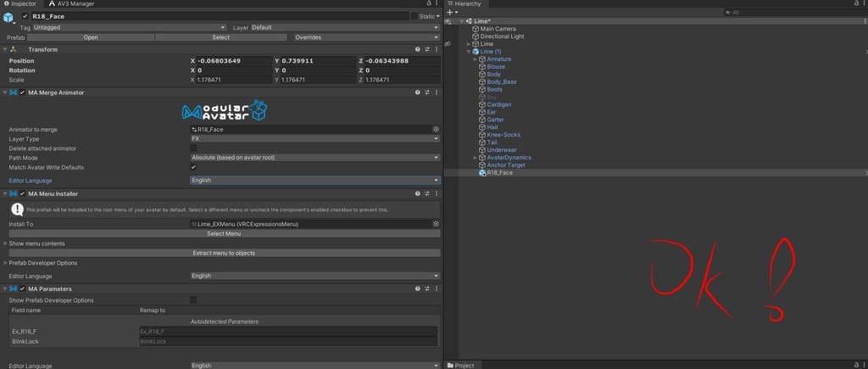Viewport: 868px width, 369px height.
Task: Click the Select Menu button
Action: [x=224, y=233]
